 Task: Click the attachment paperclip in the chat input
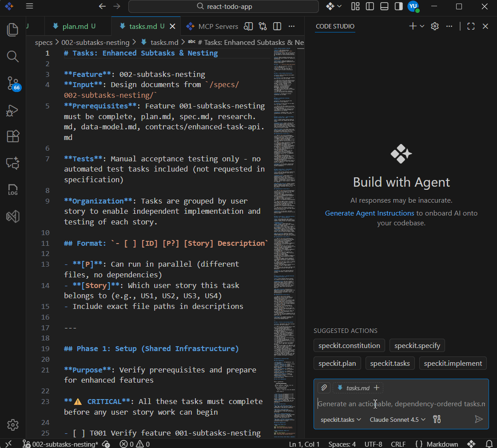(324, 388)
